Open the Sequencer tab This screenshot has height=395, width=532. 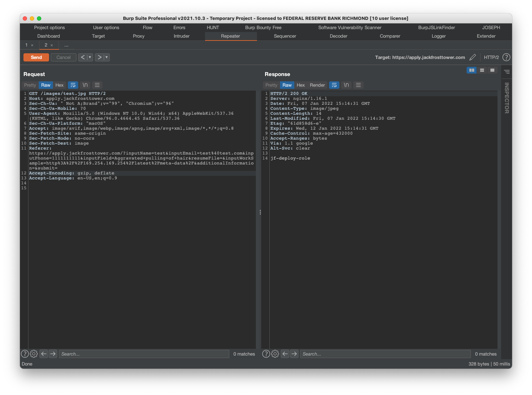[x=285, y=36]
